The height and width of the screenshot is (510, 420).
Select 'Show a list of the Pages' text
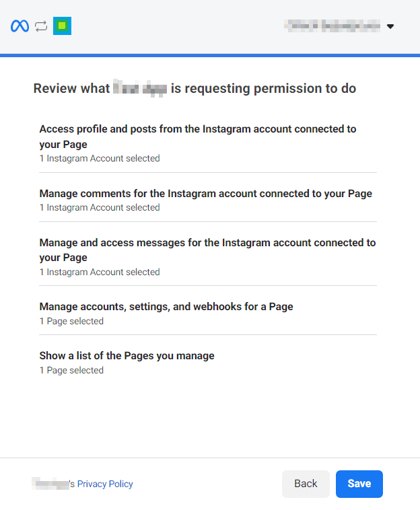127,355
